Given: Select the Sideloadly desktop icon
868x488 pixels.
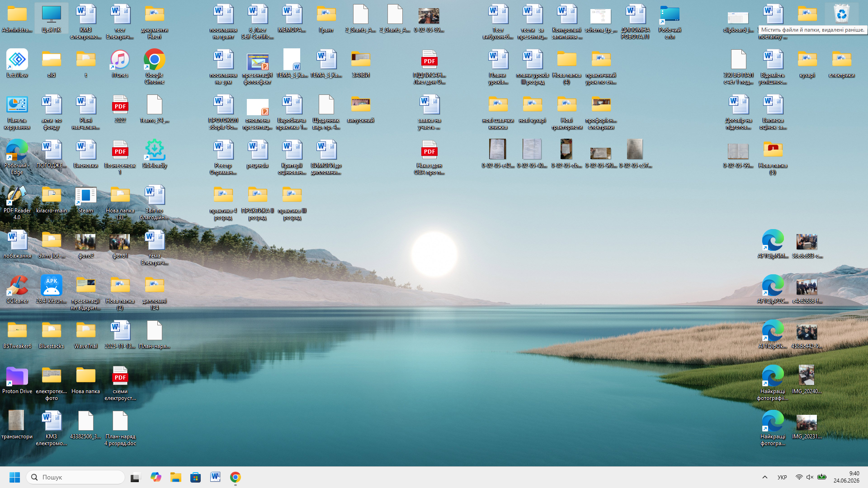Looking at the screenshot, I should pyautogui.click(x=155, y=154).
